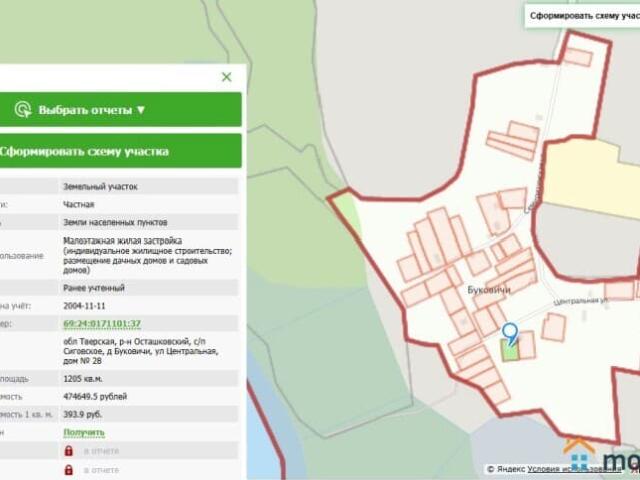Close the parcel info panel with X
The width and height of the screenshot is (640, 480).
(227, 77)
